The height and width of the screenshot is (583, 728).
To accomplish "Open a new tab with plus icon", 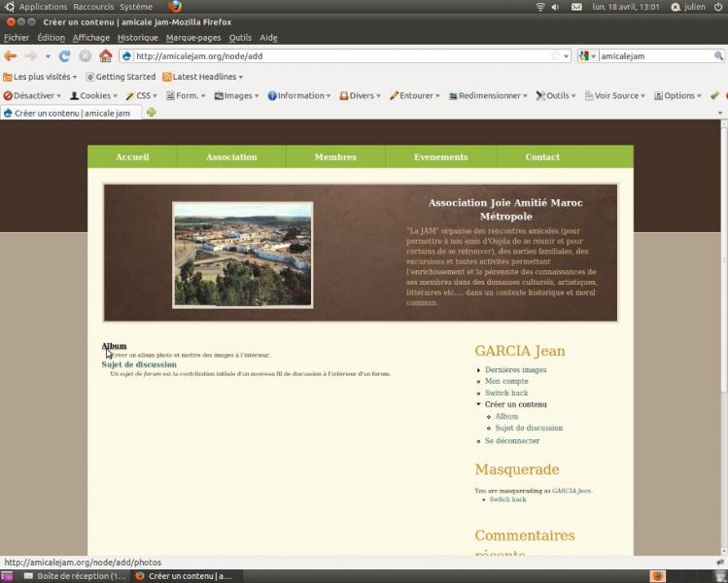I will [151, 113].
